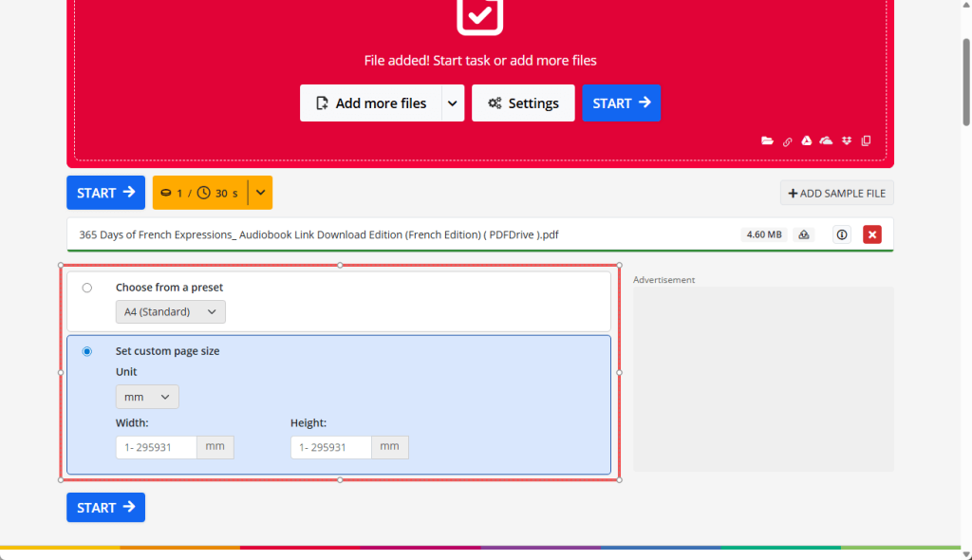This screenshot has height=560, width=972.
Task: View file info for the PDF
Action: pyautogui.click(x=841, y=234)
